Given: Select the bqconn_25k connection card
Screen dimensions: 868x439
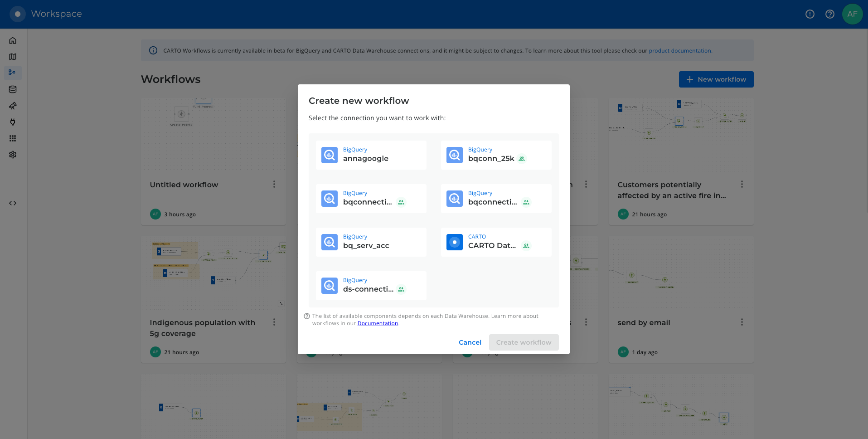Looking at the screenshot, I should click(x=496, y=155).
